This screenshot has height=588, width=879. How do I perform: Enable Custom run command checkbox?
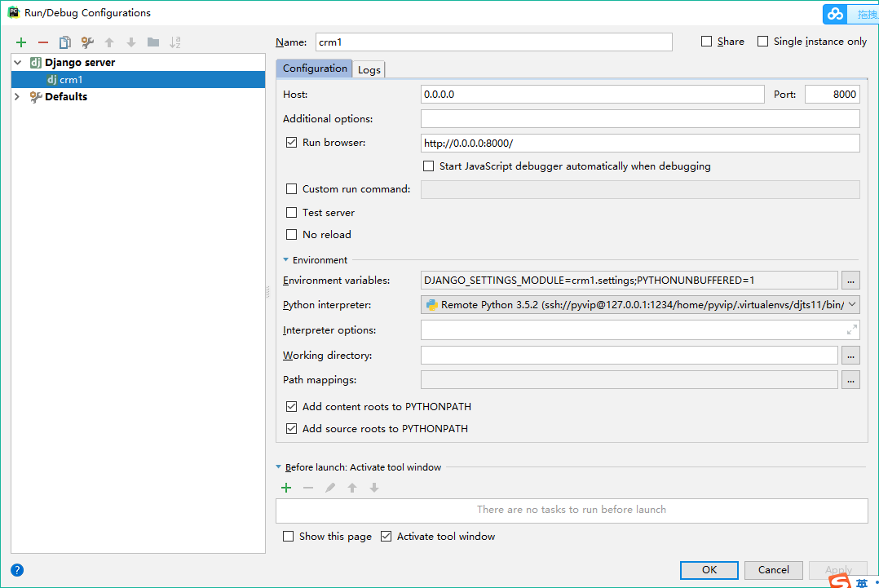click(x=292, y=189)
